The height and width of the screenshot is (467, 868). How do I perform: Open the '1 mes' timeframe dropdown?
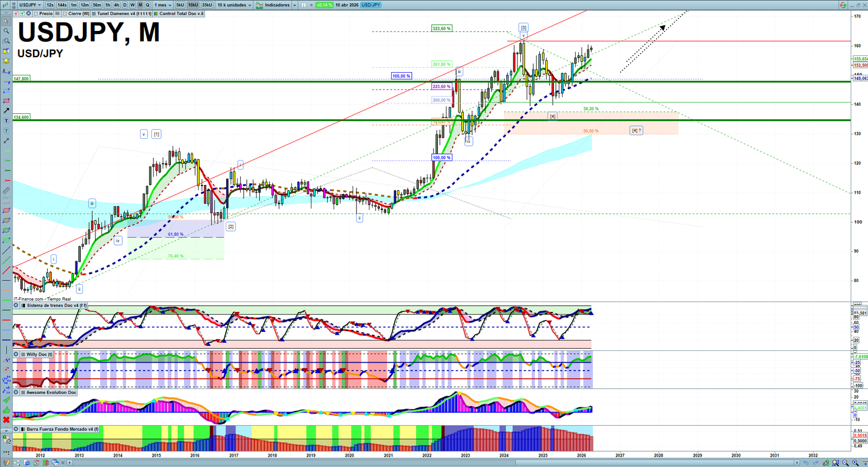[x=163, y=5]
